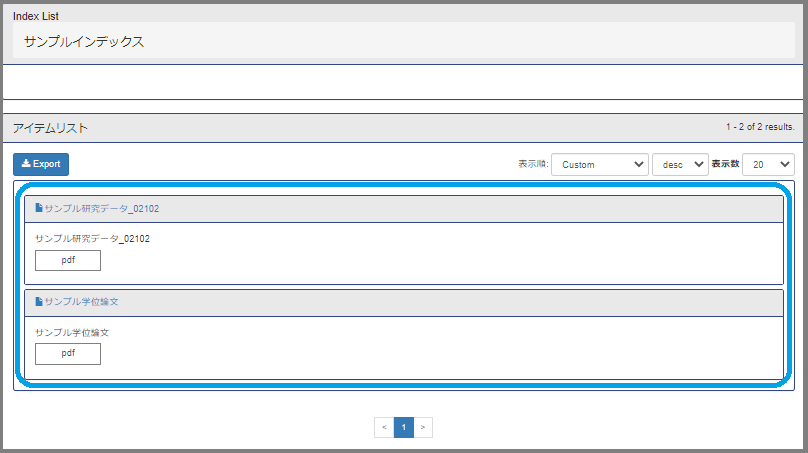Viewport: 808px width, 453px height.
Task: Open the 表示数 dropdown showing 20
Action: 769,165
